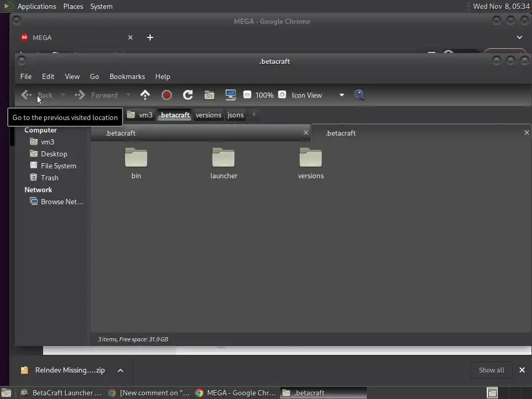This screenshot has width=532, height=399.
Task: Select Desktop in the sidebar
Action: click(x=54, y=154)
